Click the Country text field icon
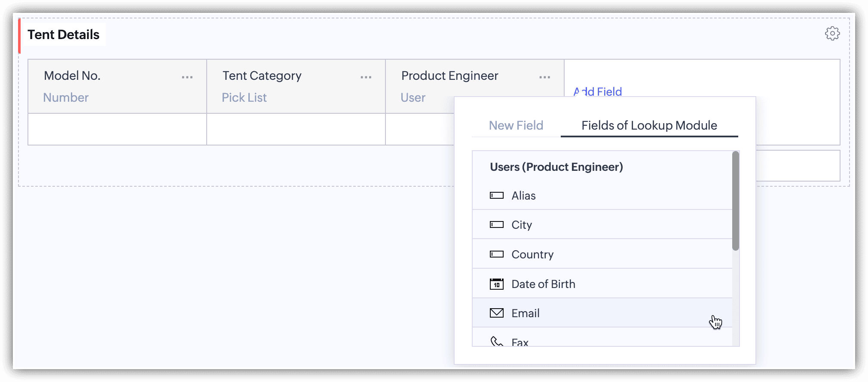868x382 pixels. (x=496, y=255)
